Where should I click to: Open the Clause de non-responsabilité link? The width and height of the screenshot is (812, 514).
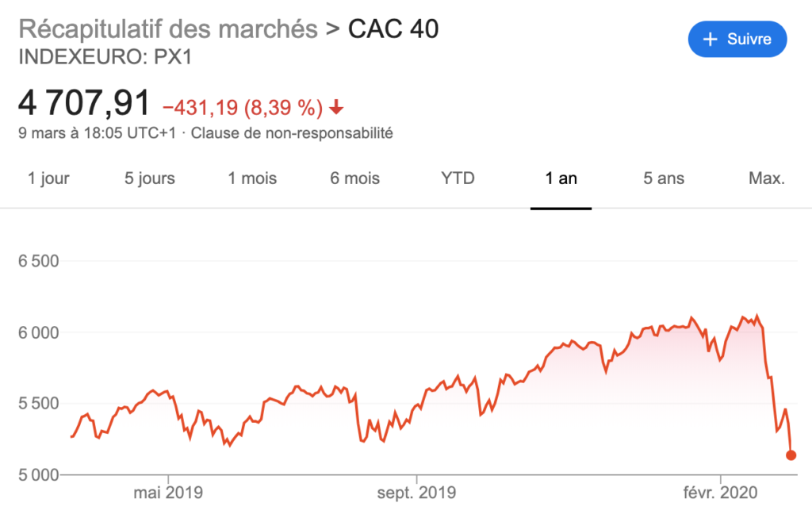(x=292, y=133)
